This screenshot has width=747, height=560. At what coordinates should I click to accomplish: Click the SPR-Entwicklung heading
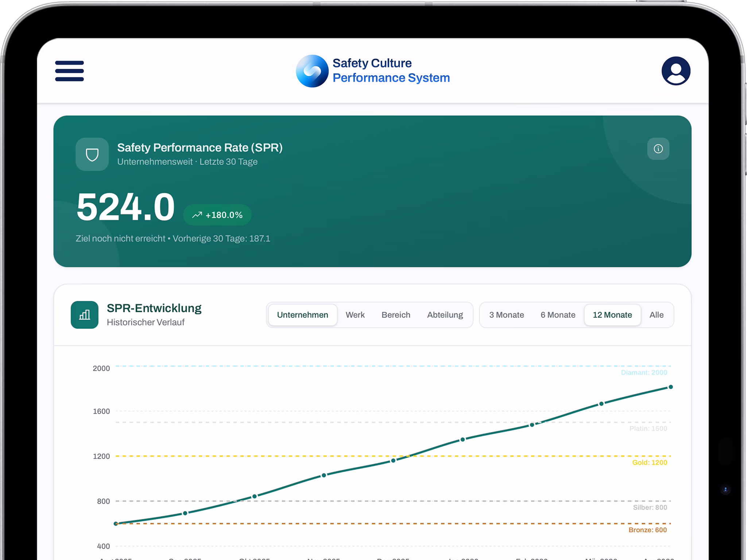154,308
